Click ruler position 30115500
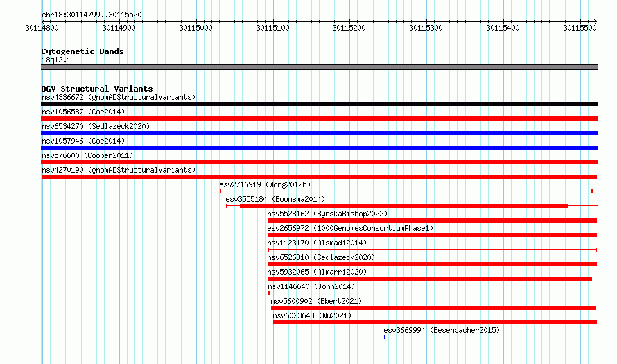Image resolution: width=617 pixels, height=364 pixels. coord(580,28)
